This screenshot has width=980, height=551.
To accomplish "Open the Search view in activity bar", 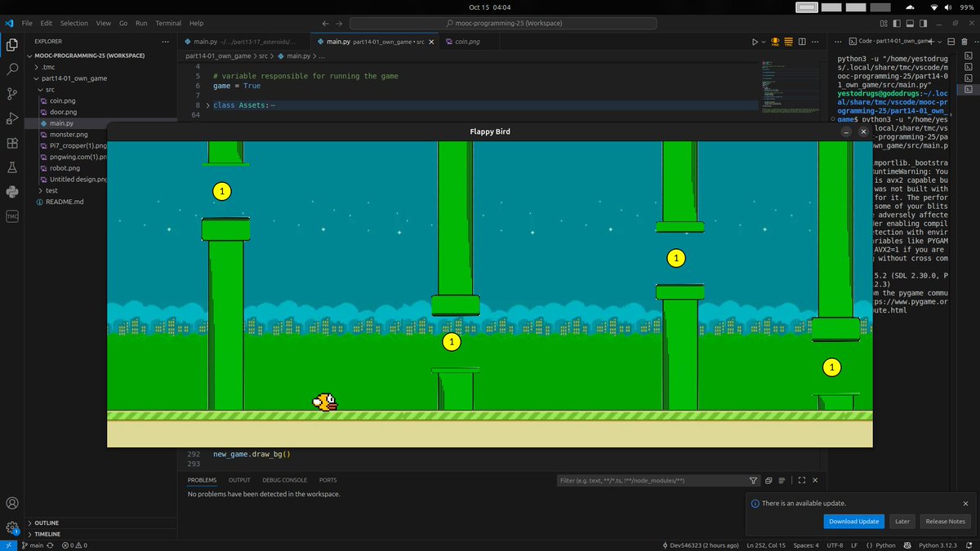I will pyautogui.click(x=12, y=69).
